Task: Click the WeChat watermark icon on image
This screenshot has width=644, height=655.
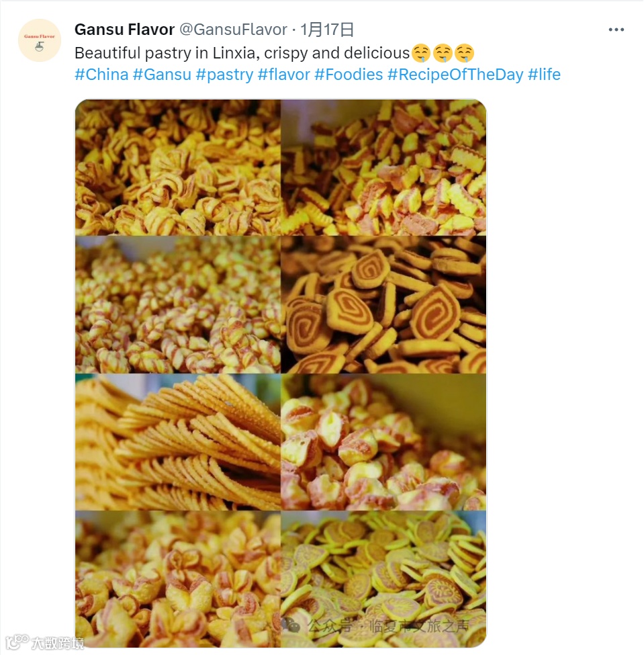Action: point(291,625)
